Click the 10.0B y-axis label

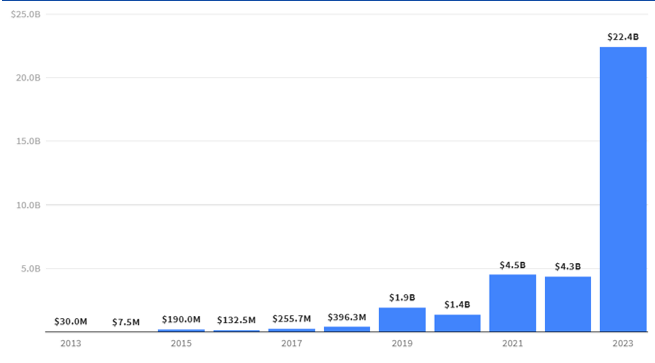click(28, 205)
